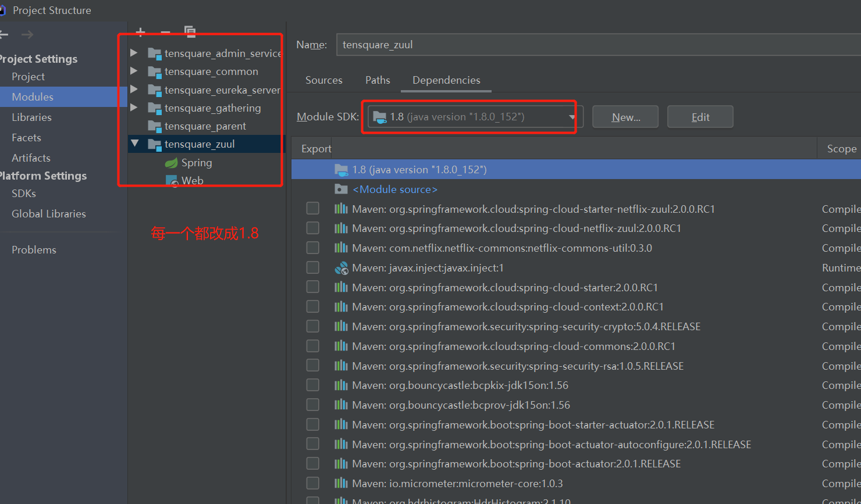Screen dimensions: 861x504
Task: Select the Dependencies tab
Action: [x=446, y=80]
